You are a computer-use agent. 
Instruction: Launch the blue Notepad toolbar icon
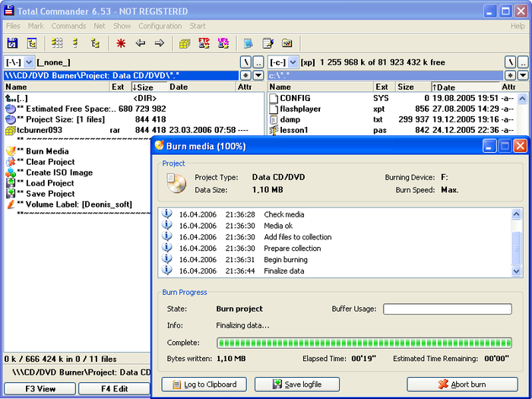(249, 43)
